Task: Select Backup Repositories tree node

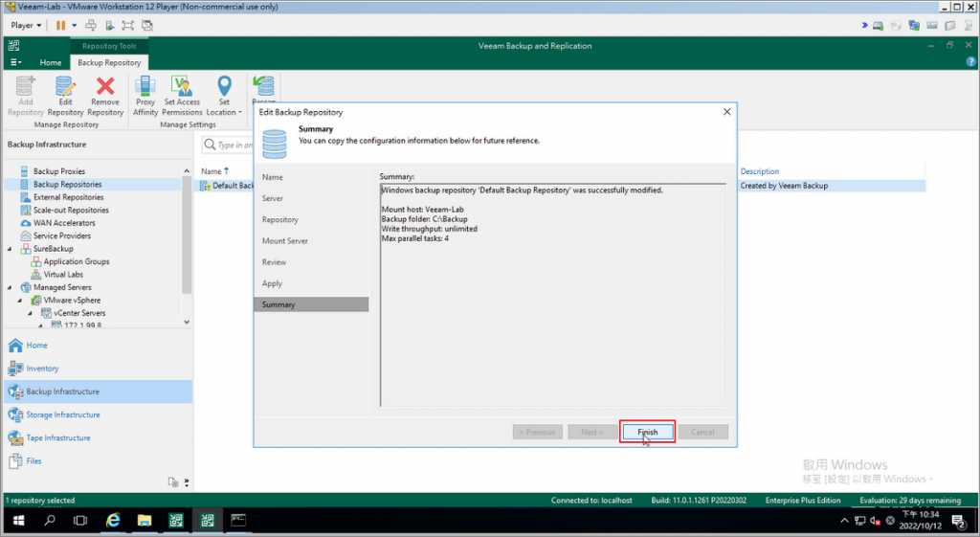Action: [67, 185]
